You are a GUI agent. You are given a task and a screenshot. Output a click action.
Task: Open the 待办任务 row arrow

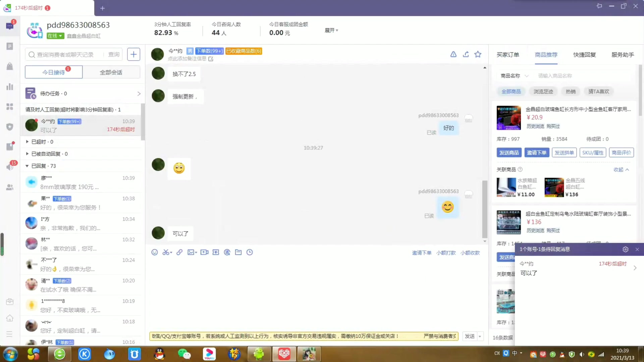pyautogui.click(x=139, y=94)
